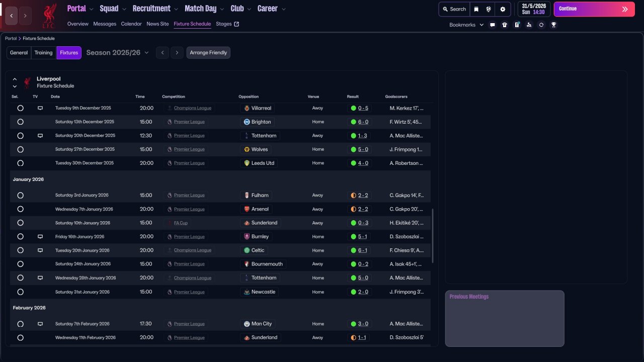
Task: Click the circular arrows icon shortcut
Action: 541,25
